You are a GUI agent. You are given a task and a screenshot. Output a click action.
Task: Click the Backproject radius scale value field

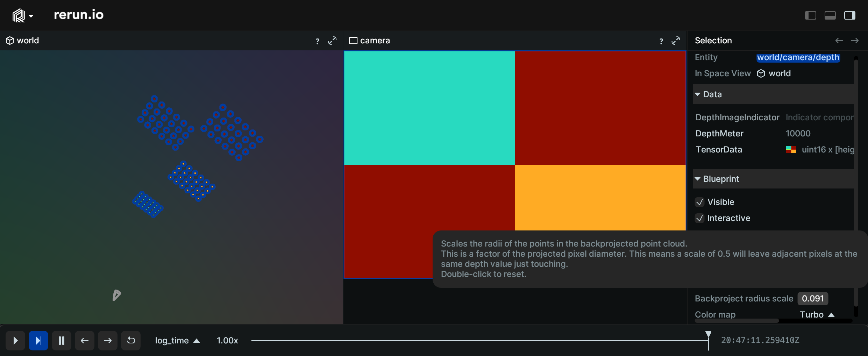point(812,298)
